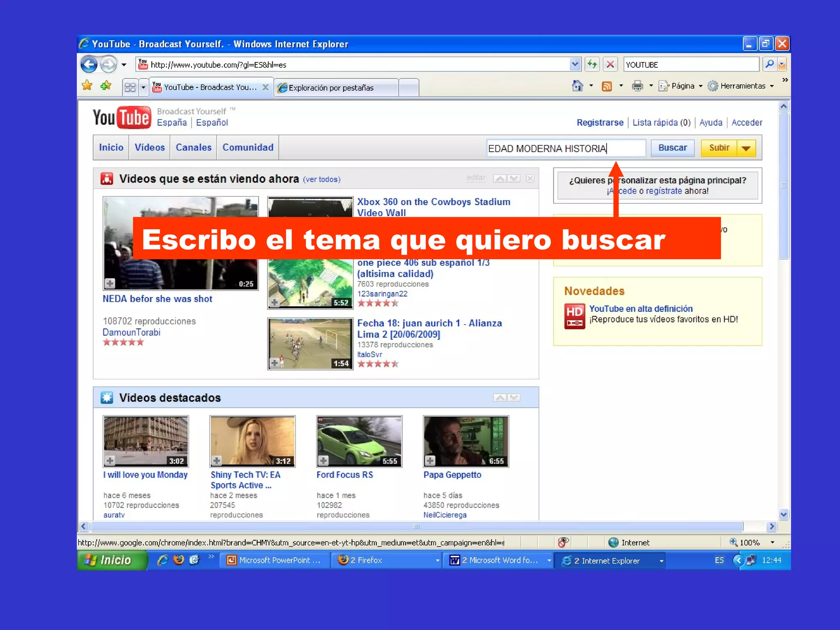Click the ES language indicator in tray
The image size is (840, 630).
pos(719,560)
